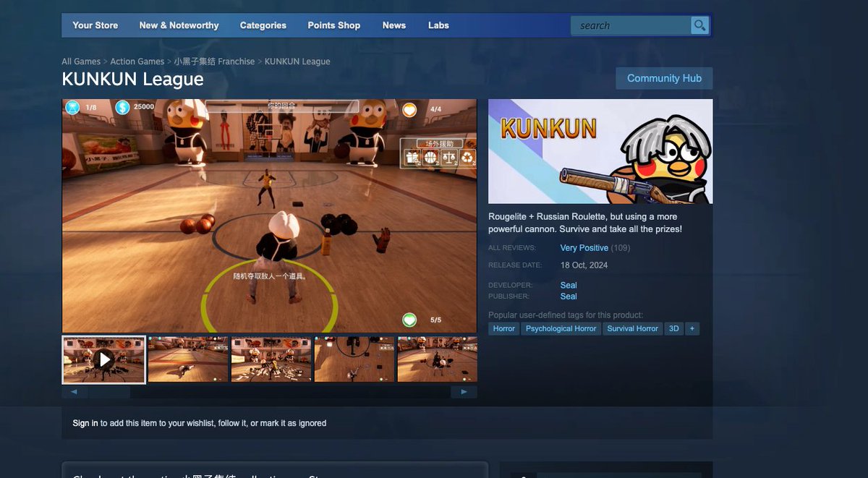Open Points Shop tab
Viewport: 868px width, 478px height.
click(334, 25)
